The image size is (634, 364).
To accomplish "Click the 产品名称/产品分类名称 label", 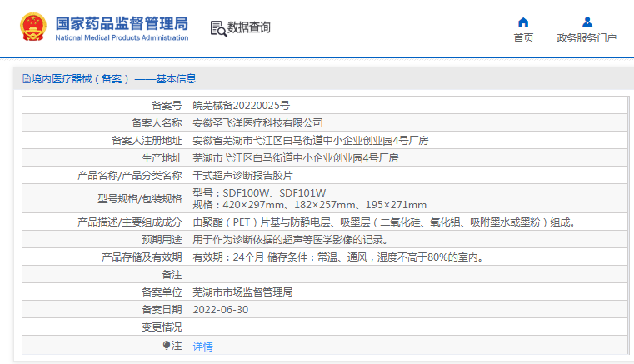I will pyautogui.click(x=130, y=176).
